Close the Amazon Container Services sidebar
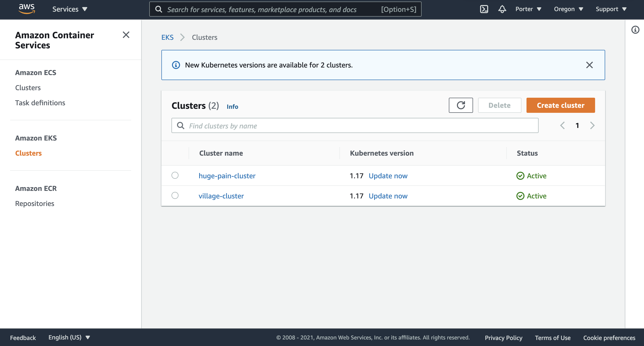This screenshot has width=644, height=346. point(126,35)
